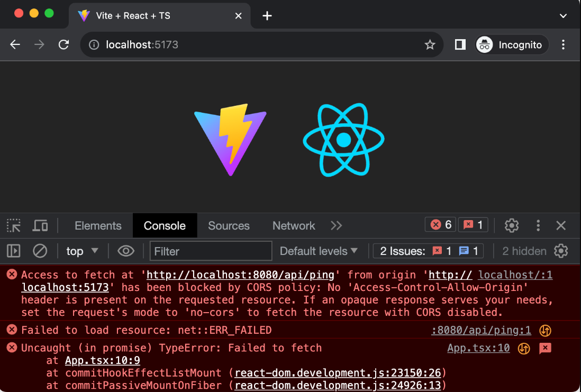The image size is (581, 392).
Task: Create a live expression with the eye icon
Action: click(x=125, y=251)
